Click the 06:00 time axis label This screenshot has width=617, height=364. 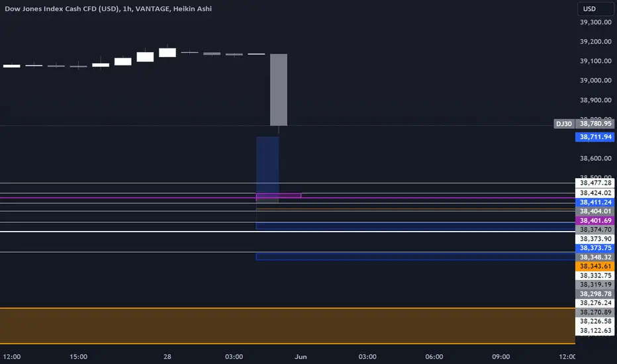[434, 357]
